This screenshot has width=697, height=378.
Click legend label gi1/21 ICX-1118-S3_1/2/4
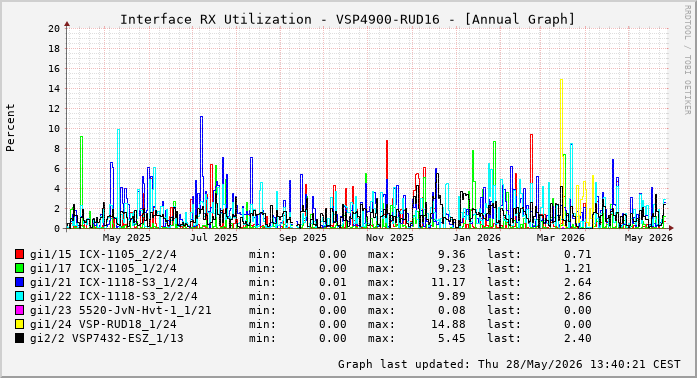[x=114, y=282]
